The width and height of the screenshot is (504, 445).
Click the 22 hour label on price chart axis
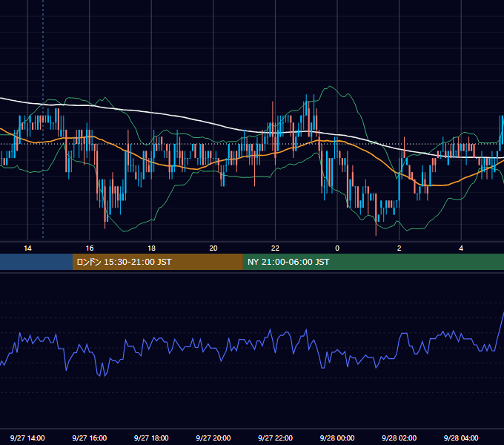click(275, 248)
